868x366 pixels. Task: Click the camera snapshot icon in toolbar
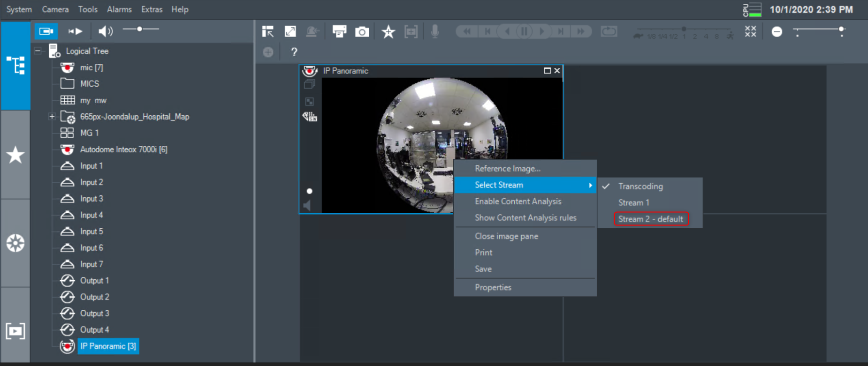(x=362, y=31)
